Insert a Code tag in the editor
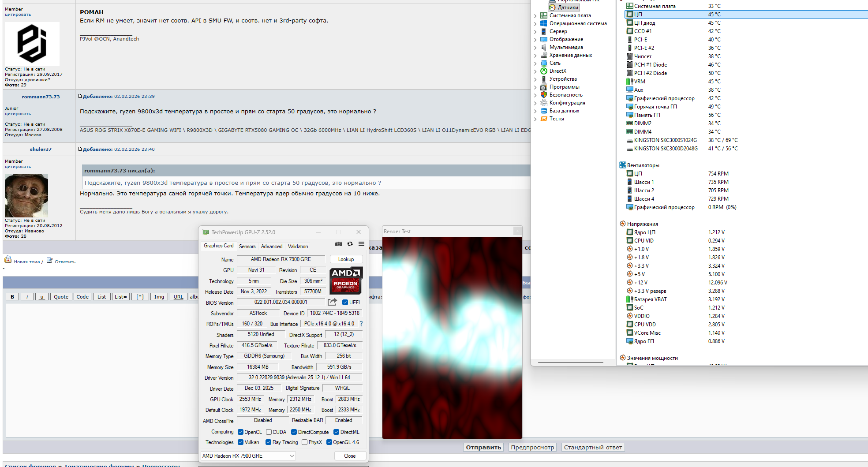This screenshot has width=868, height=467. [82, 297]
